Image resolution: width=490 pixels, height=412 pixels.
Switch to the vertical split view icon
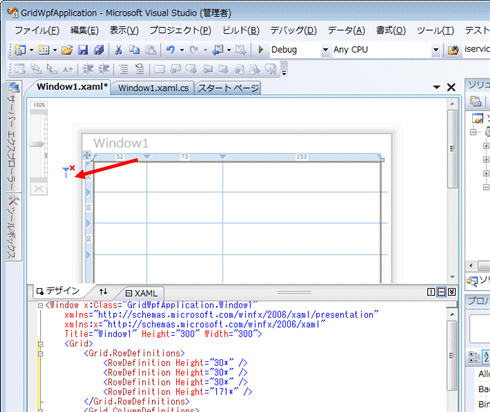tap(431, 292)
